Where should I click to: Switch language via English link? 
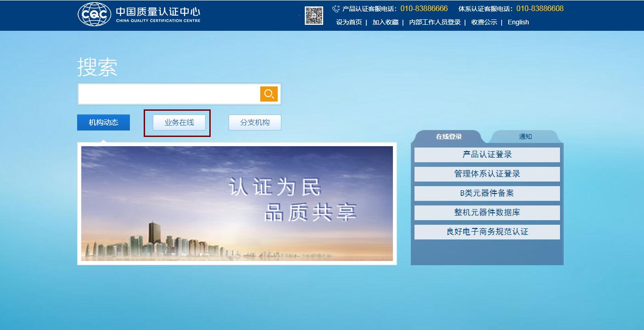[x=518, y=22]
